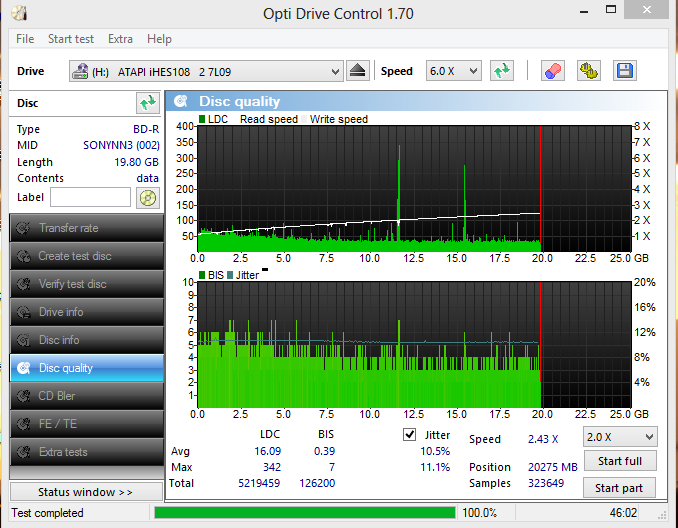Click the Opti Drive Control app icon
The width and height of the screenshot is (678, 528).
pyautogui.click(x=19, y=13)
